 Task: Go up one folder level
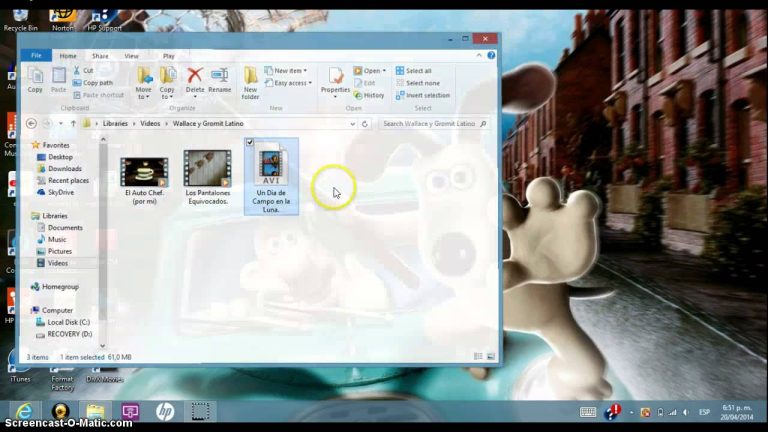73,123
